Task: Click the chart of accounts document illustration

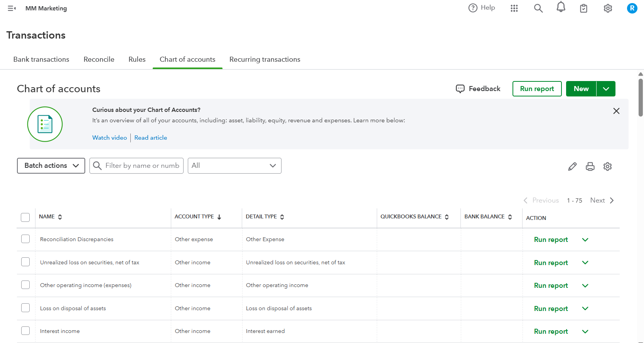Action: coord(45,124)
